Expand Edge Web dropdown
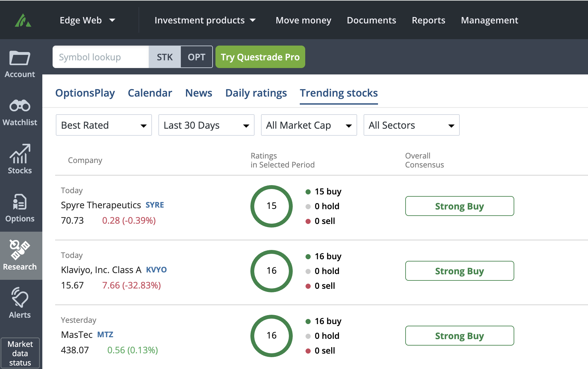 pyautogui.click(x=87, y=20)
